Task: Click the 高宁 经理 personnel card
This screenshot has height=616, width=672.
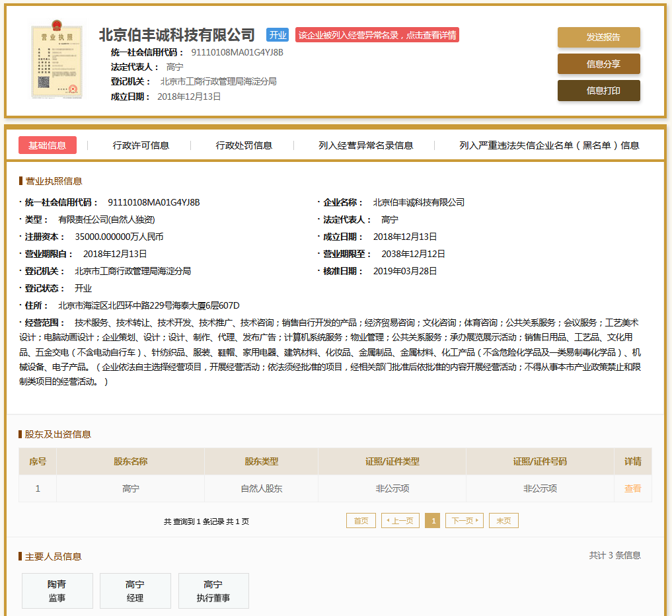Action: coord(135,590)
